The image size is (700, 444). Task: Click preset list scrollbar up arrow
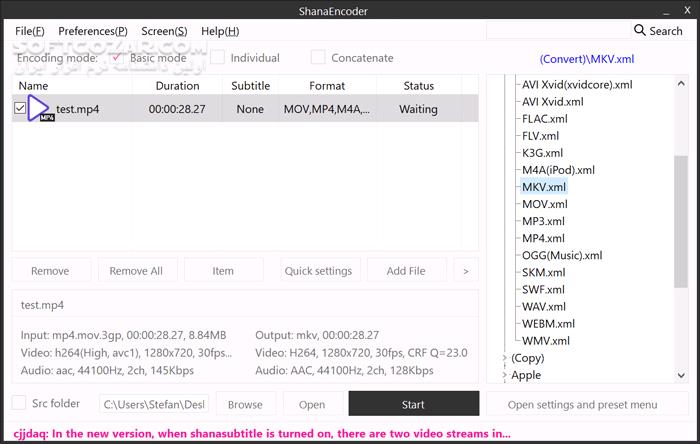click(681, 83)
